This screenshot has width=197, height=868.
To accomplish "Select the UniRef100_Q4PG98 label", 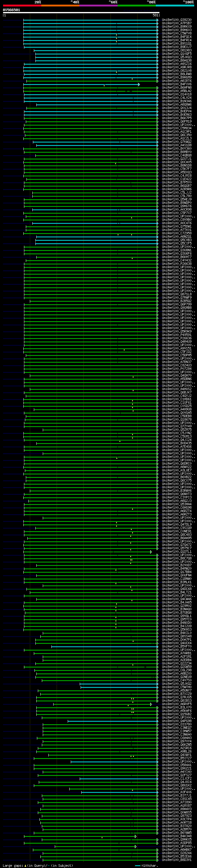I will point(177,721).
